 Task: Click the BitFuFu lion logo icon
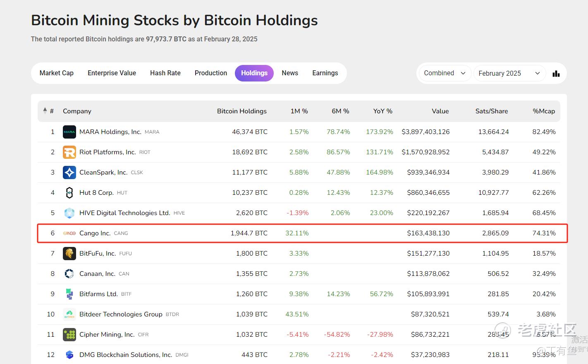[x=69, y=254]
